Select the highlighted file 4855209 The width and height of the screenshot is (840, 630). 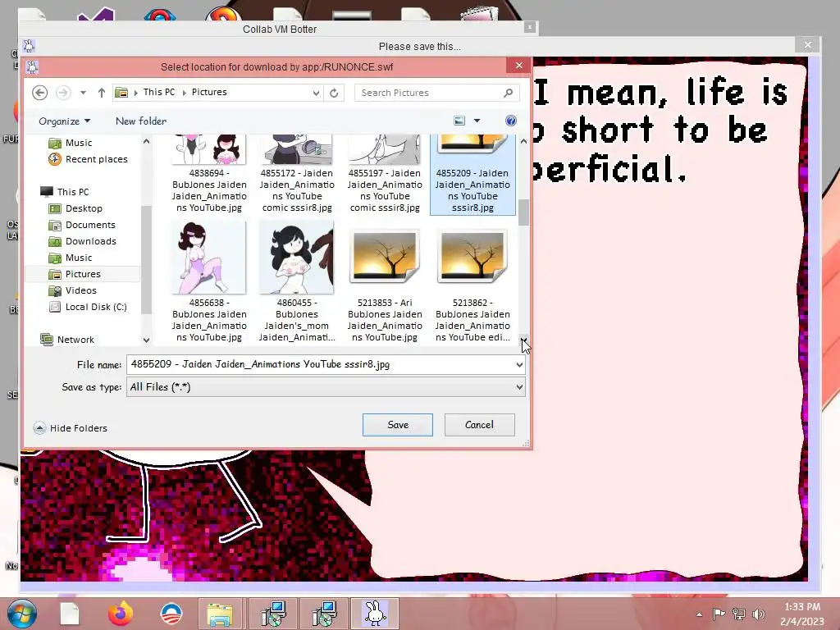pyautogui.click(x=472, y=175)
